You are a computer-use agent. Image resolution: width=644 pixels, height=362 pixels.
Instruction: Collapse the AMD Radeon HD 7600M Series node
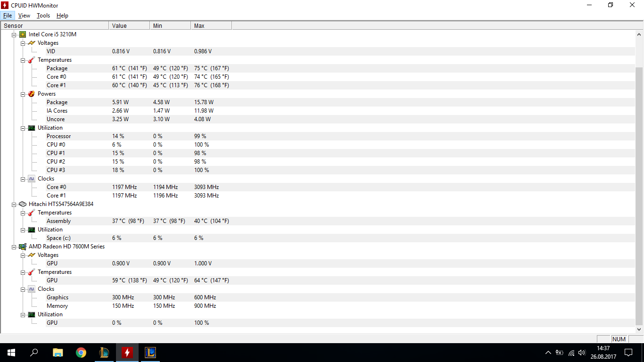[x=14, y=247]
